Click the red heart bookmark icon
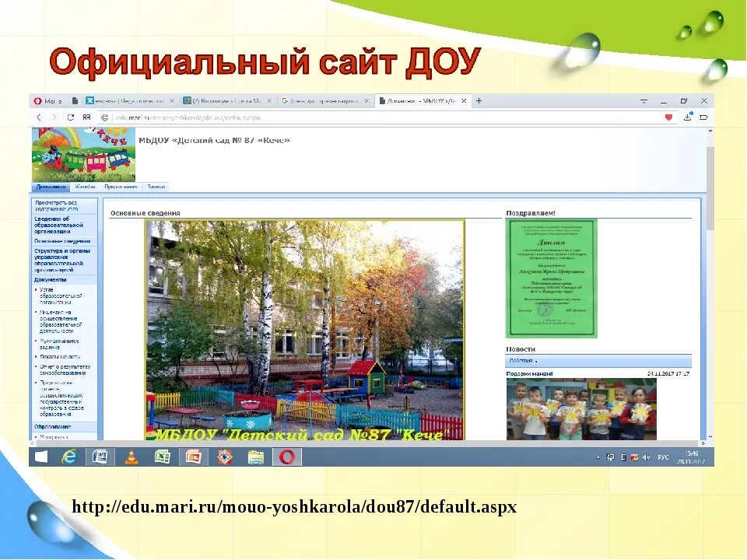The width and height of the screenshot is (747, 560). tap(668, 117)
